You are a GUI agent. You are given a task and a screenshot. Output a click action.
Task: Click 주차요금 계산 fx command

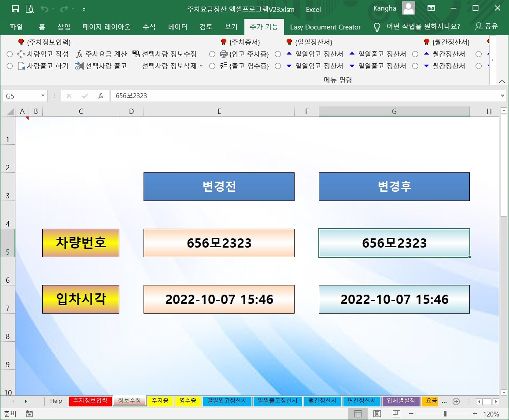[102, 54]
